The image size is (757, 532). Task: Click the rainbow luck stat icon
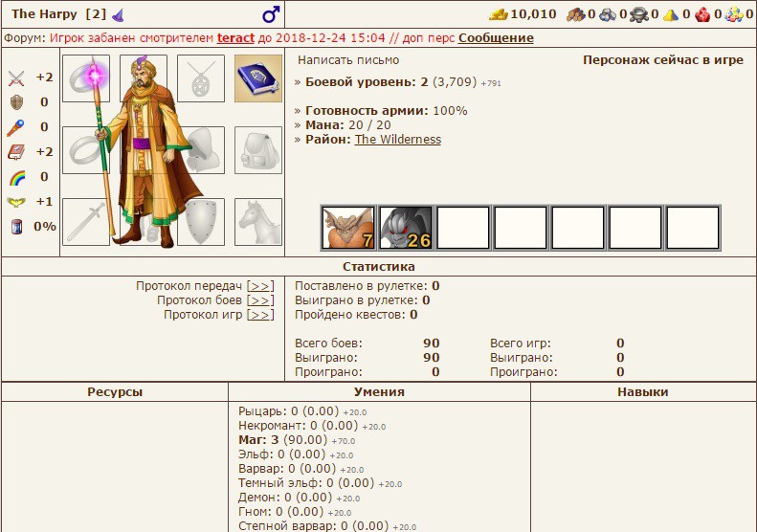tap(16, 177)
